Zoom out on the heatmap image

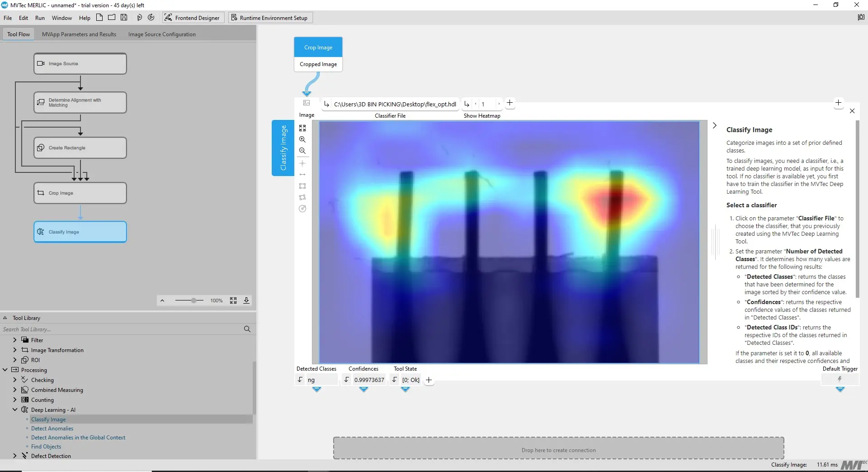point(302,151)
